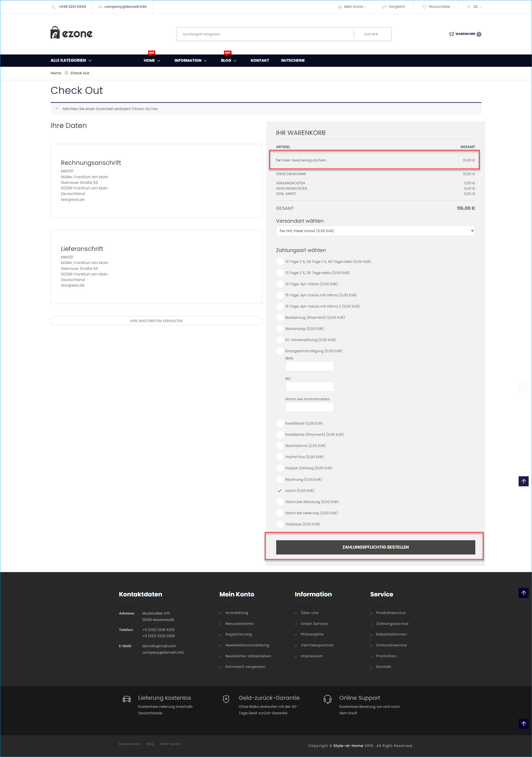Image resolution: width=532 pixels, height=757 pixels.
Task: Open the Anmeldung footer link
Action: pyautogui.click(x=237, y=613)
